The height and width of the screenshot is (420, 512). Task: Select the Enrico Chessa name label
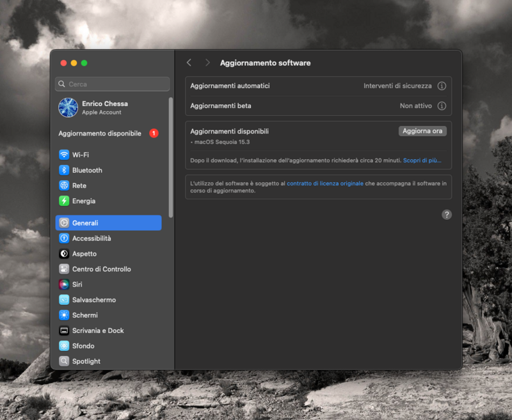(x=105, y=104)
